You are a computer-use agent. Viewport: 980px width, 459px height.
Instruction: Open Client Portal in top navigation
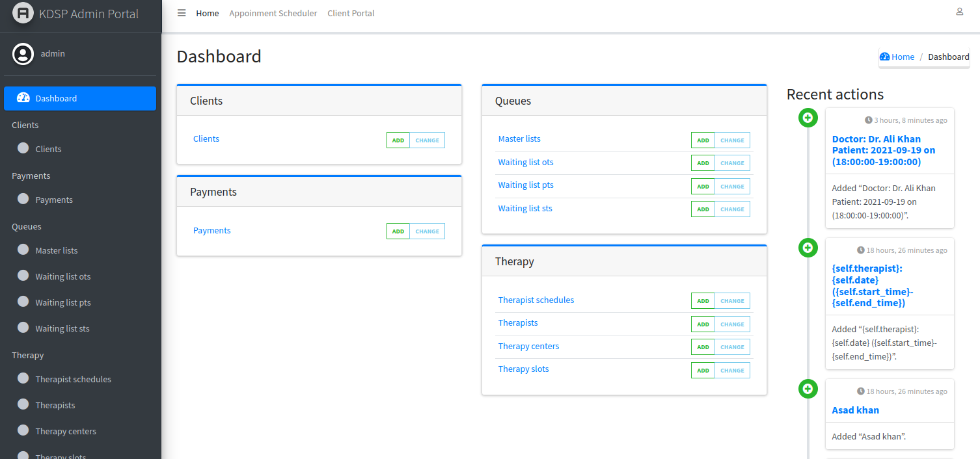pos(351,13)
